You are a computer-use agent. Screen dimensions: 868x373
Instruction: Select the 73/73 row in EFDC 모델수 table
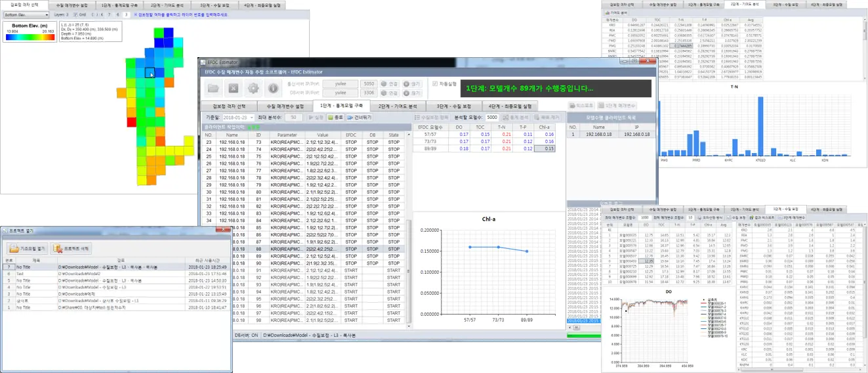pyautogui.click(x=484, y=141)
